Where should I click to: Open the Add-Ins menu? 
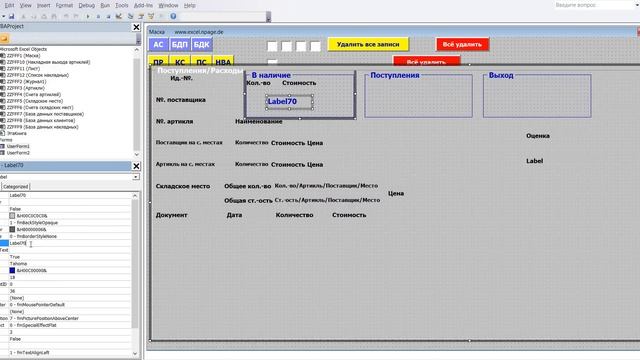143,5
